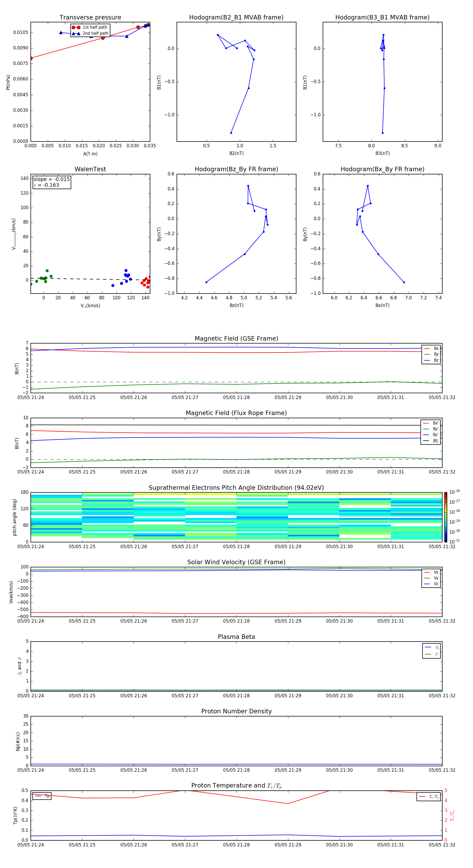Click the 'Magnetic Field (GSE Frame)' title
Screen dimensions: 473x868
tap(236, 339)
